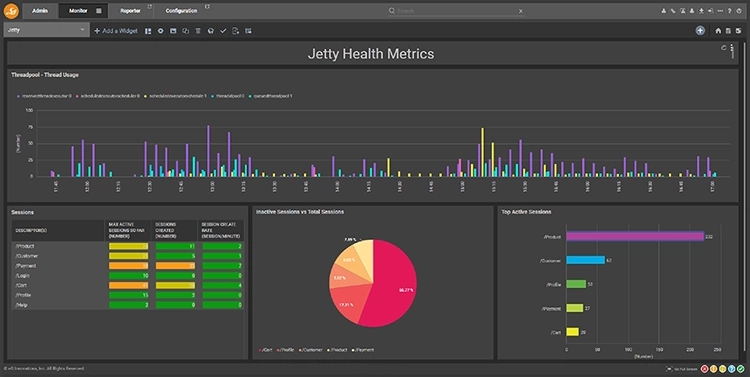Open the Jetty dashboard dropdown
Screen dimensions: 750x377
tap(46, 30)
